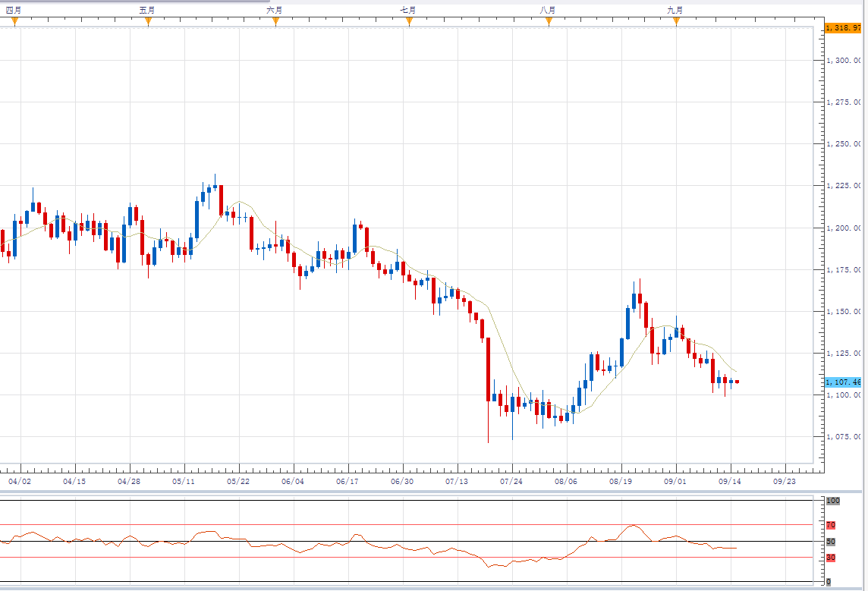Click the 08/06 date axis label
The width and height of the screenshot is (868, 591).
point(566,482)
